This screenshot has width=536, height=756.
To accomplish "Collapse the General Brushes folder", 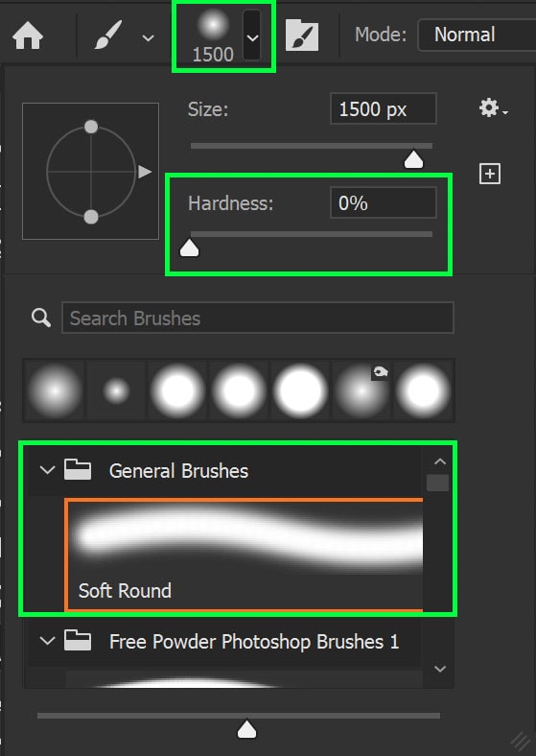I will coord(47,469).
